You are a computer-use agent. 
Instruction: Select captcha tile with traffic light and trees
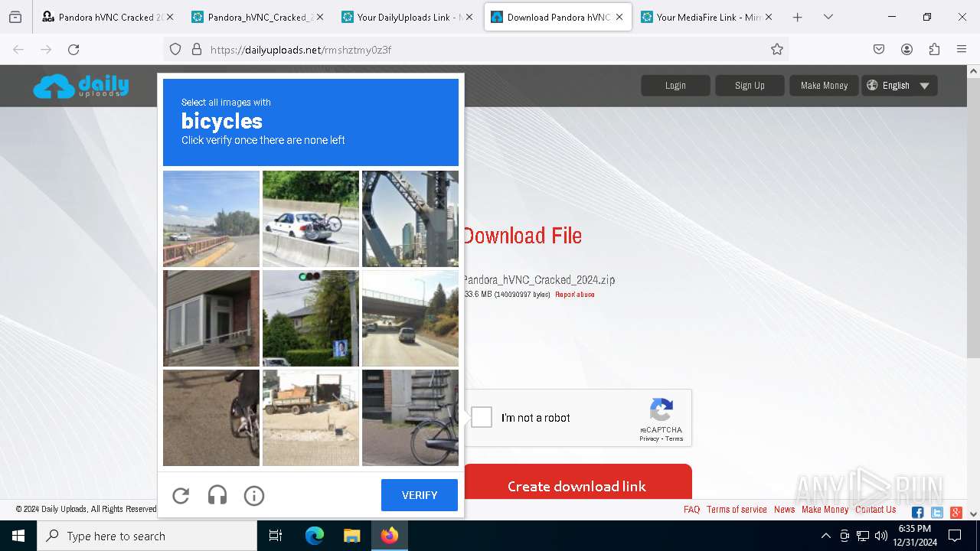(311, 318)
